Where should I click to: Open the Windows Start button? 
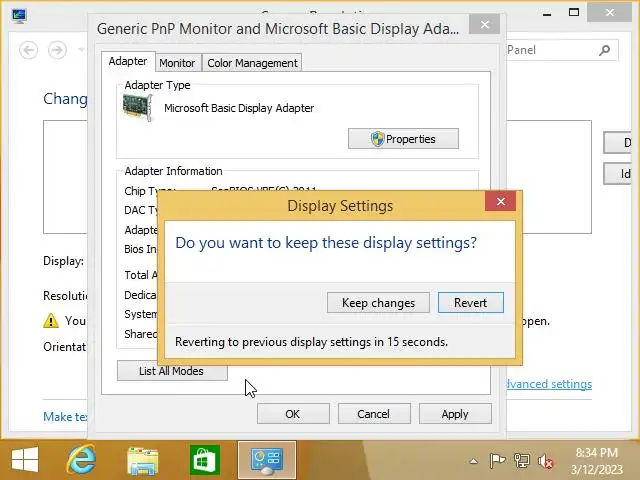coord(25,460)
